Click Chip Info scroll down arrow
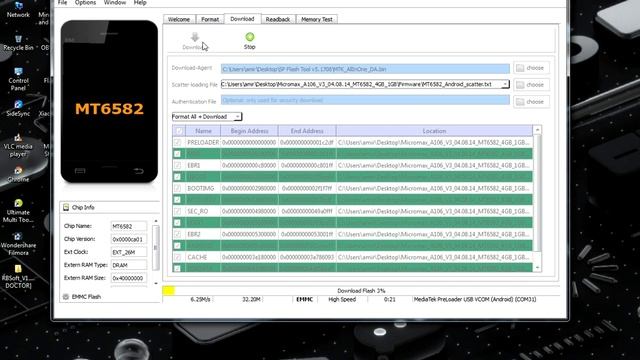The image size is (640, 360). point(156,283)
